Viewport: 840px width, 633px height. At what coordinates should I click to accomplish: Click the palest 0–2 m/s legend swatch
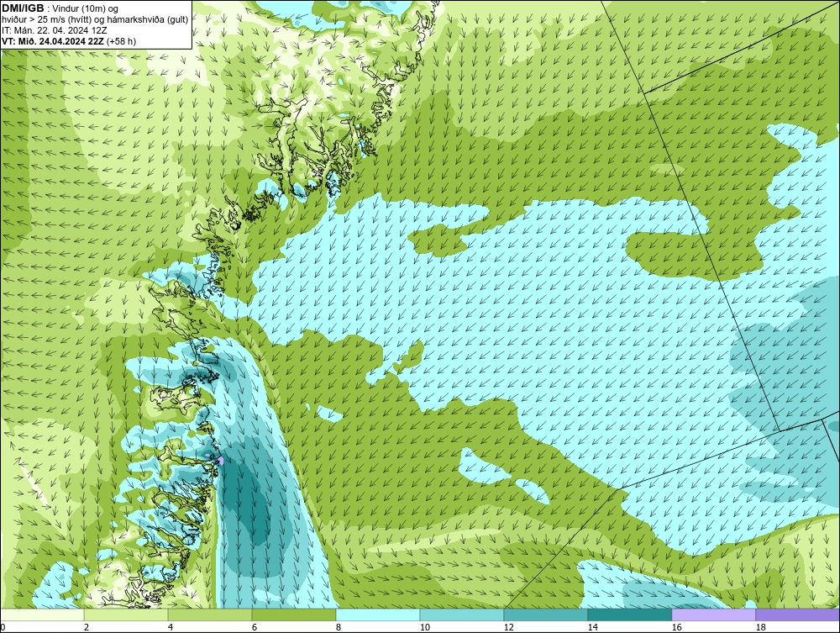(42, 615)
